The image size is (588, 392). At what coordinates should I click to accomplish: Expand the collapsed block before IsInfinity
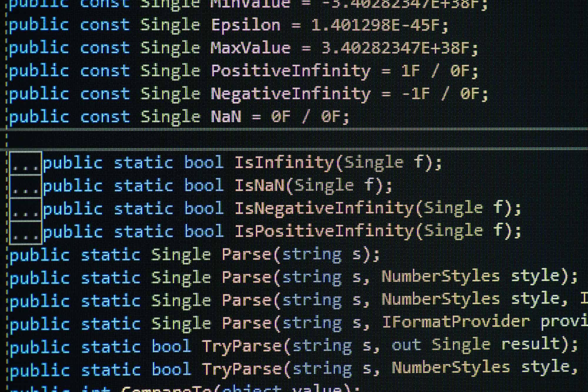(x=25, y=163)
